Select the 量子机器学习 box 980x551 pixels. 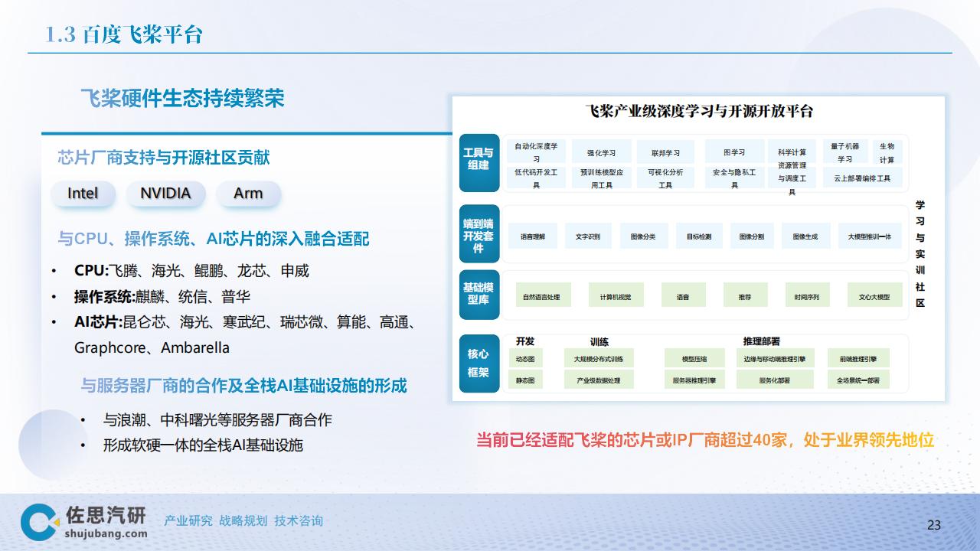(844, 152)
